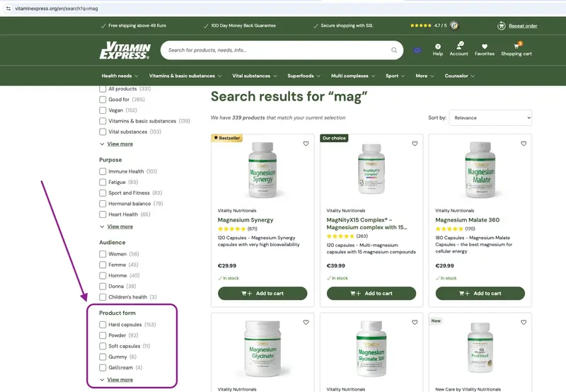The image size is (566, 392).
Task: Check the Gummy product form filter
Action: tap(103, 357)
